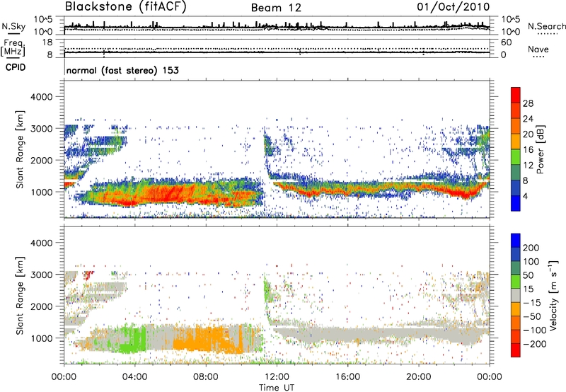Click the '2000' tick on the power panel
This screenshot has height=392, width=566.
[41, 161]
